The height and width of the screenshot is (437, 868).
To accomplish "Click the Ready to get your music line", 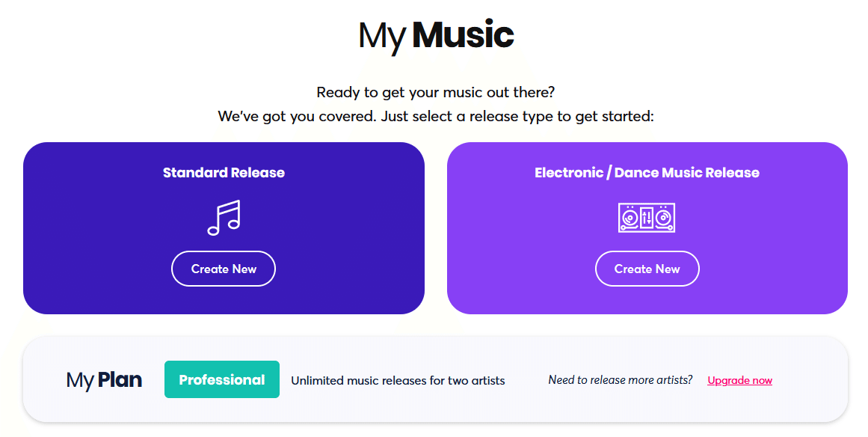I will pos(436,93).
